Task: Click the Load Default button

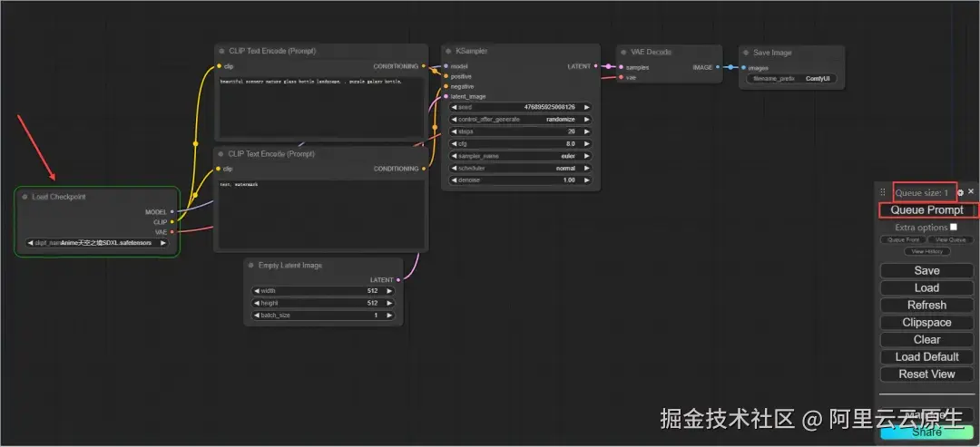Action: pyautogui.click(x=926, y=357)
